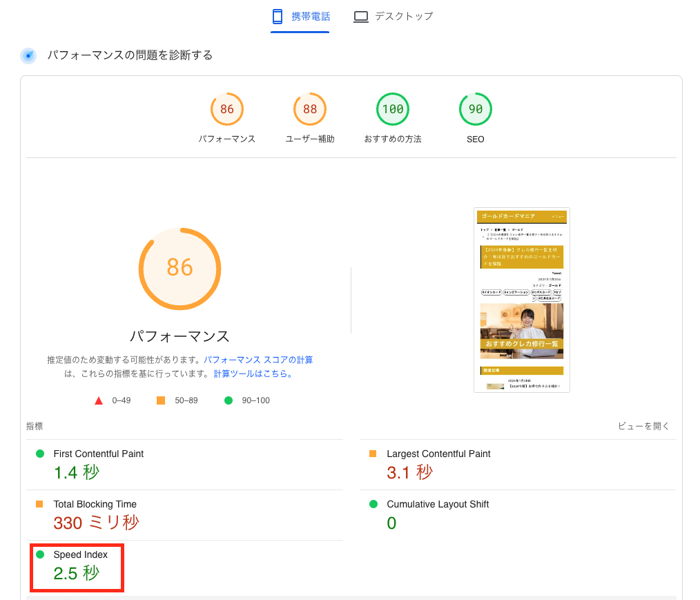Toggle the green indicator beside Cumulative Layout Shift
Image resolution: width=700 pixels, height=600 pixels.
point(372,504)
